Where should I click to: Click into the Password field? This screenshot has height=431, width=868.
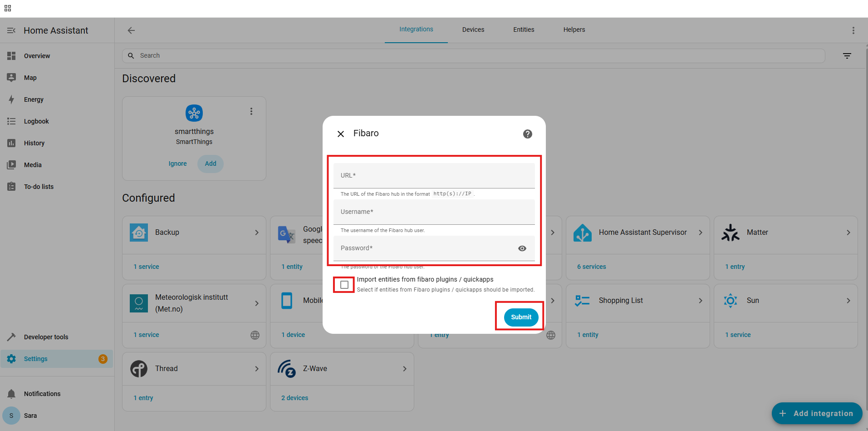[x=434, y=248]
